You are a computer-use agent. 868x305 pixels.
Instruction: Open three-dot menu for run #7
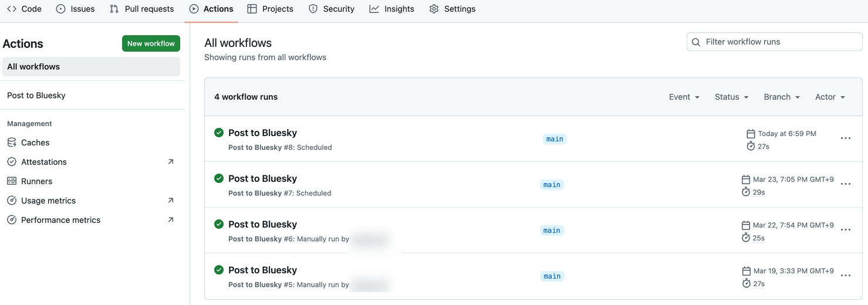[x=846, y=184]
